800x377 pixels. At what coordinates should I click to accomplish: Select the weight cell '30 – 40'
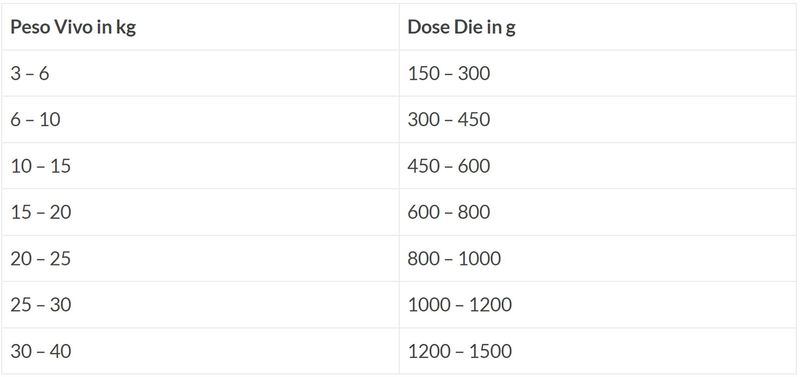tap(200, 351)
